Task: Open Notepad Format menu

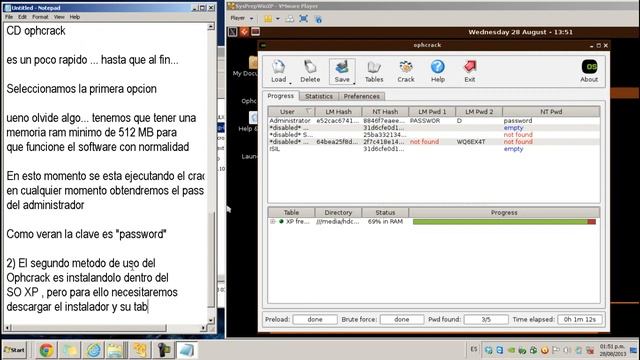Action: click(40, 17)
